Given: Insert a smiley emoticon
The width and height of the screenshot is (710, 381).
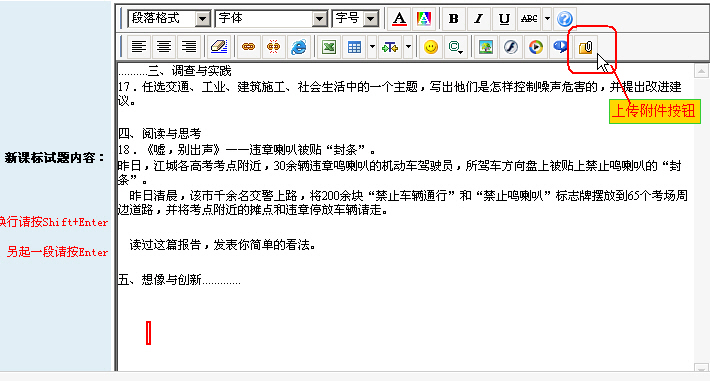Looking at the screenshot, I should click(431, 47).
